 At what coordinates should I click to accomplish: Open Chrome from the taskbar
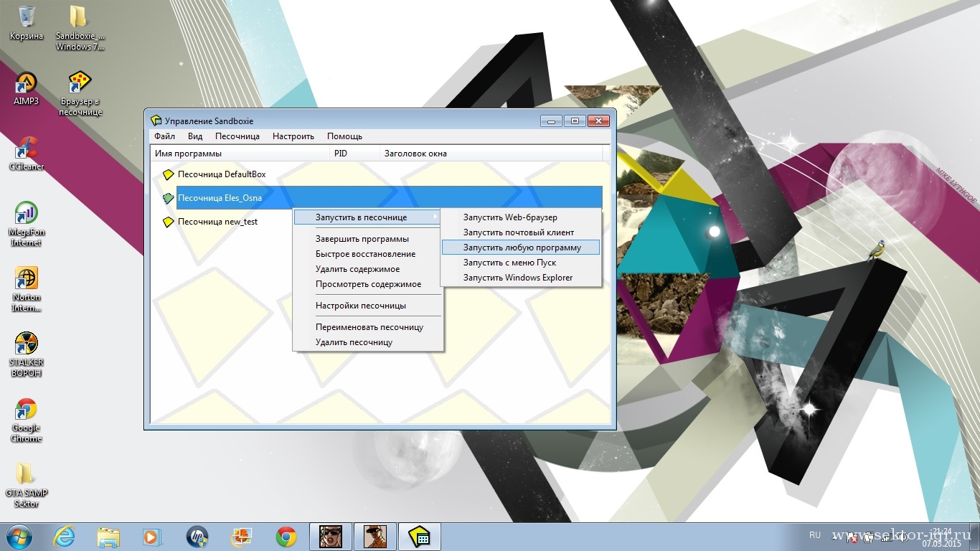(x=286, y=537)
